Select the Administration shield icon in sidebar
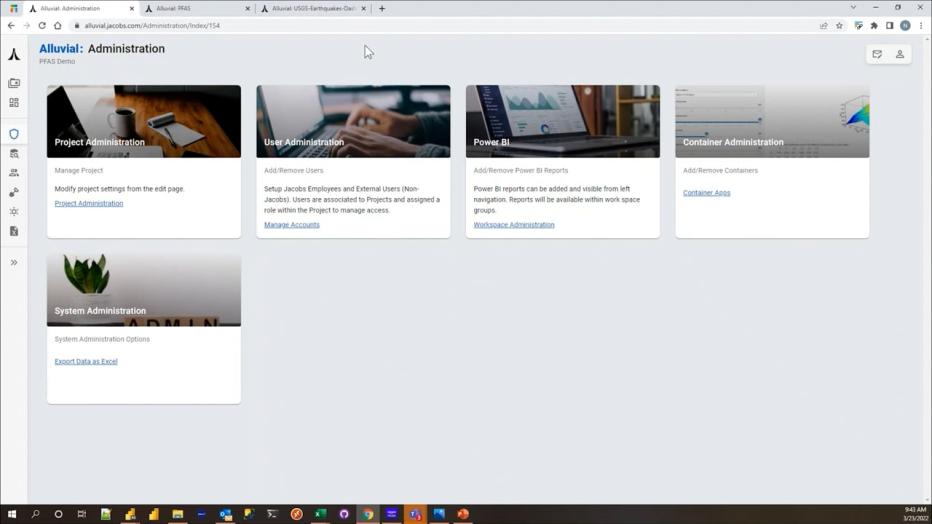 [14, 134]
